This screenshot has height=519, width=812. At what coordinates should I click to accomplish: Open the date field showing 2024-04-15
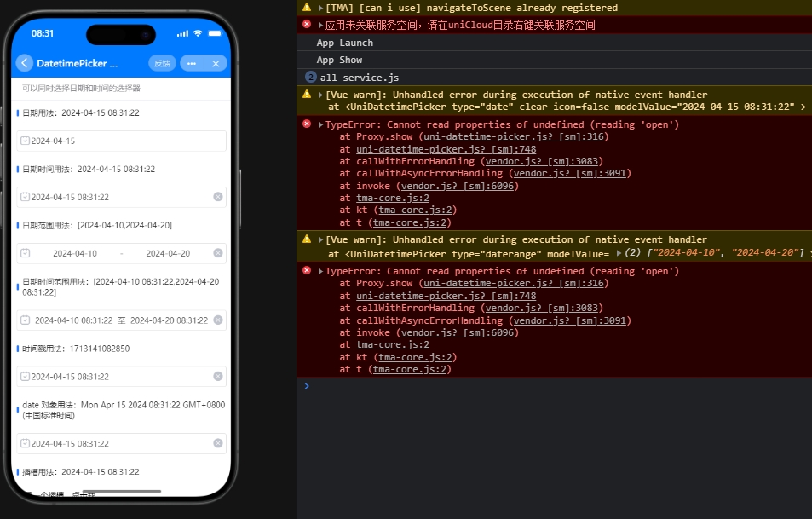point(121,141)
